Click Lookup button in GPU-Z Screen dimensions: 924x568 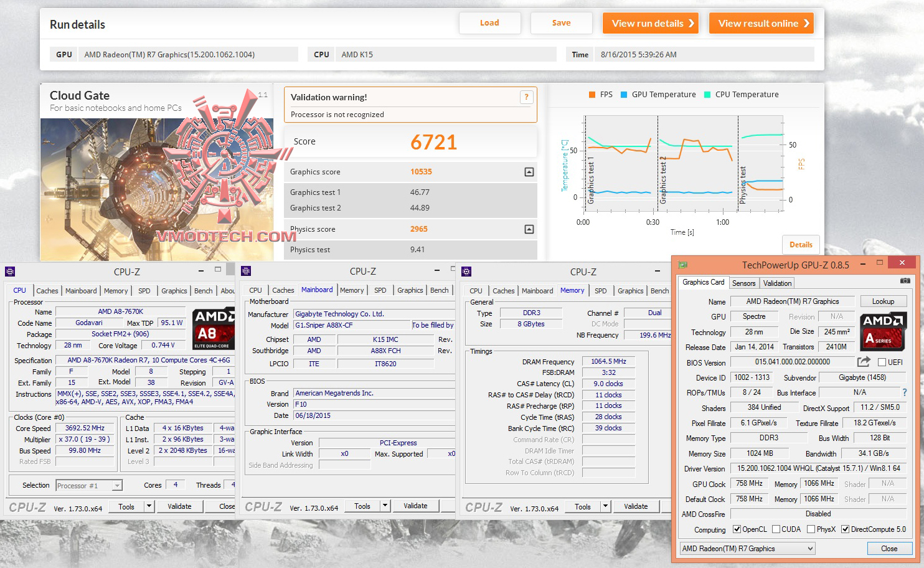pyautogui.click(x=883, y=301)
